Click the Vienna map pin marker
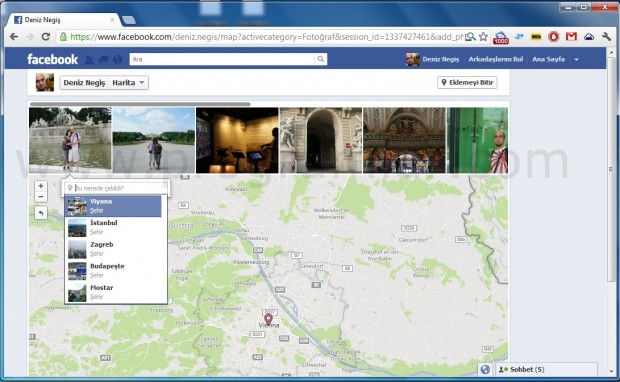This screenshot has width=620, height=382. coord(268,320)
